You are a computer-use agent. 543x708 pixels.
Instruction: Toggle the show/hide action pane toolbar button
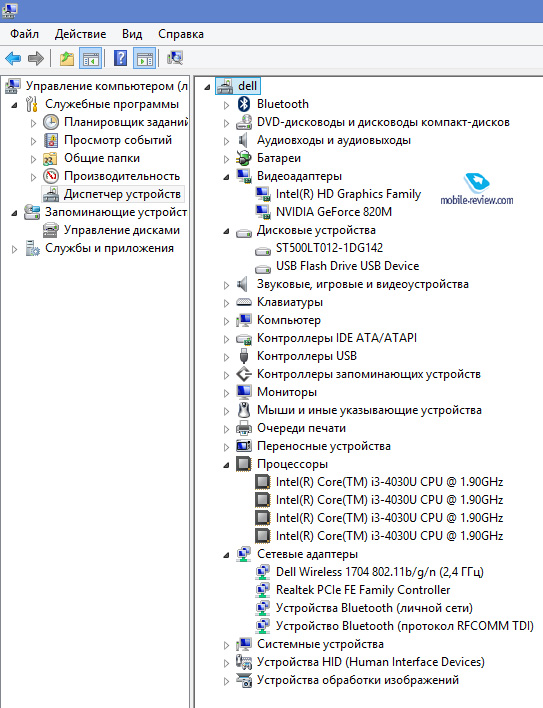(144, 58)
